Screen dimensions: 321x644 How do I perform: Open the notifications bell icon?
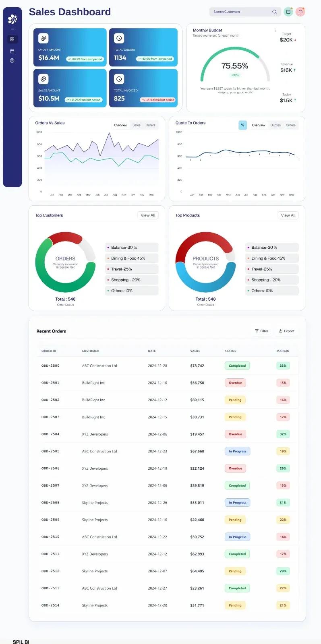(300, 12)
